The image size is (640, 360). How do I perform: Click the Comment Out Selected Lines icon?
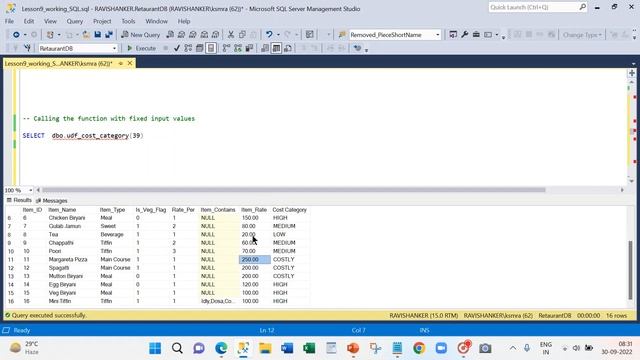tap(303, 48)
